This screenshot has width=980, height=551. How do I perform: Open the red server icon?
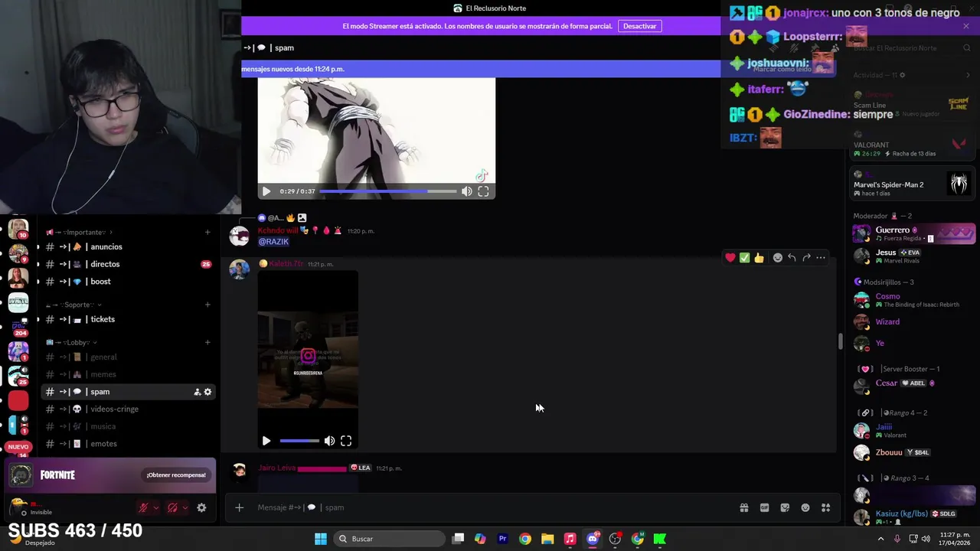point(18,400)
